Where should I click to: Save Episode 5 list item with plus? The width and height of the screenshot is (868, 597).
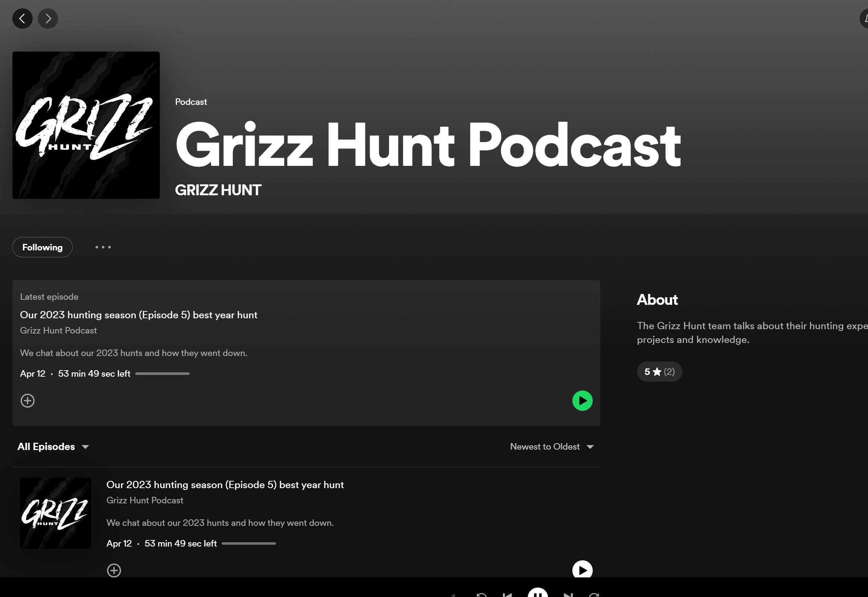tap(114, 571)
